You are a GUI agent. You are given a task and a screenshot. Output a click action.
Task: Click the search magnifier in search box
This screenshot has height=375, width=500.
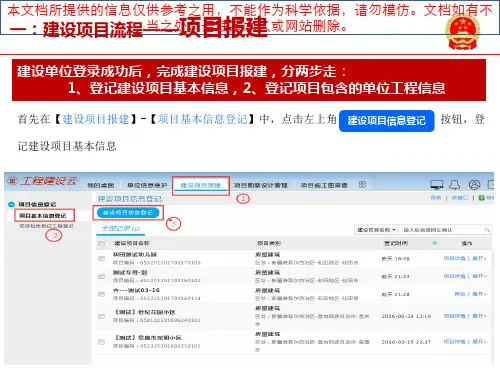(x=487, y=230)
